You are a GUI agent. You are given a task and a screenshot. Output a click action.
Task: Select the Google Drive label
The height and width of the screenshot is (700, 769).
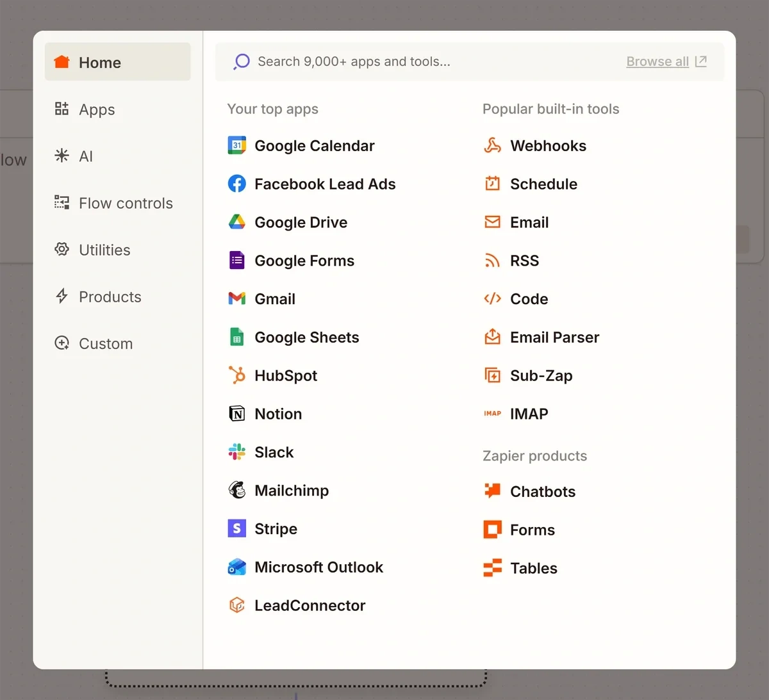[301, 222]
